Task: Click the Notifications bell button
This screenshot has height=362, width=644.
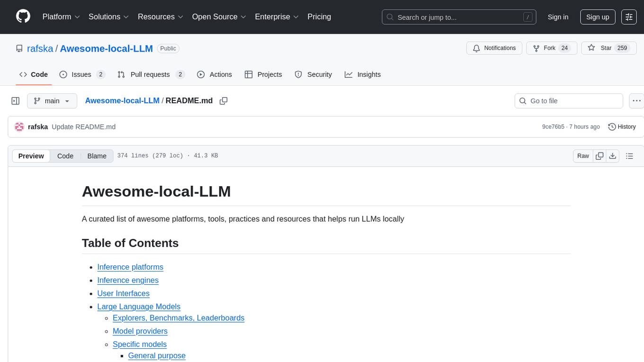Action: point(494,48)
